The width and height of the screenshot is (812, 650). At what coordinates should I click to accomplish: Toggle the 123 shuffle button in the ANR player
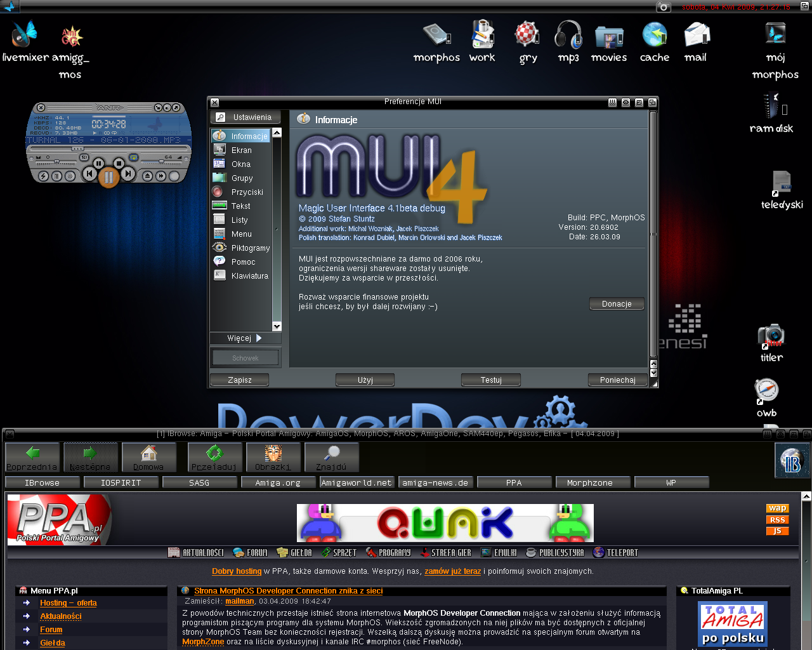pos(84,157)
